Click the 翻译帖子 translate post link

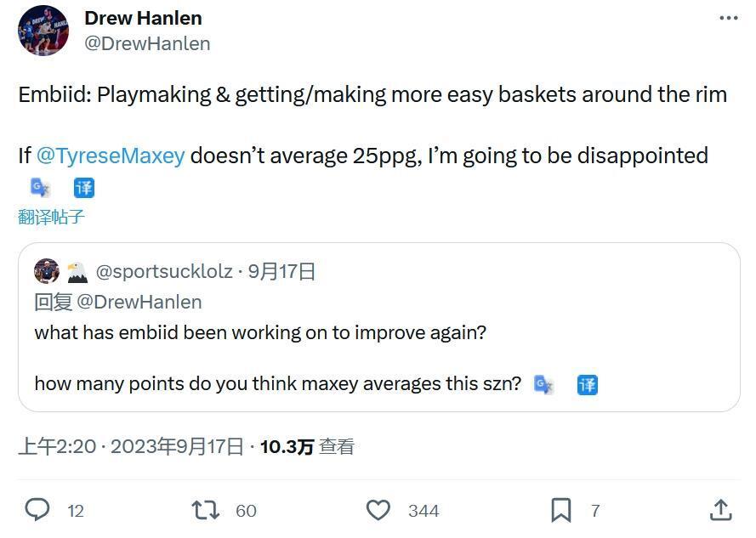[x=52, y=217]
